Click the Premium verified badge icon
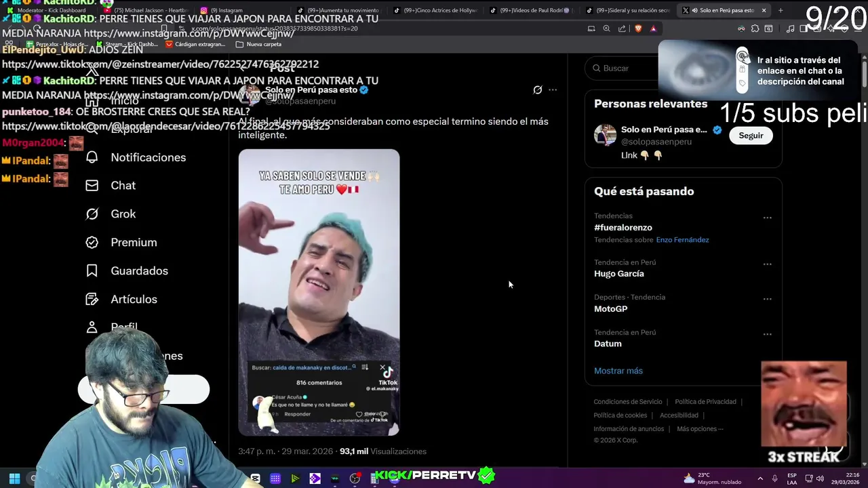This screenshot has height=488, width=868. 92,243
